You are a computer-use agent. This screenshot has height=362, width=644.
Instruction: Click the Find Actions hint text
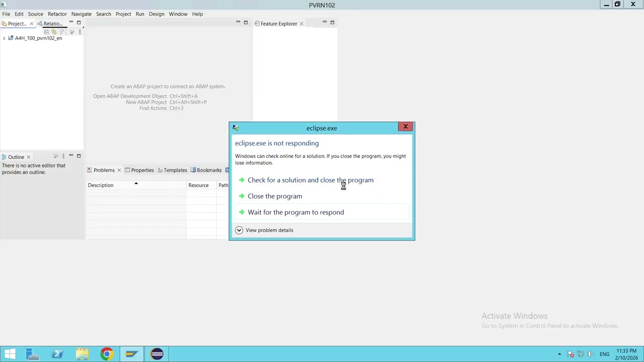coord(153,108)
